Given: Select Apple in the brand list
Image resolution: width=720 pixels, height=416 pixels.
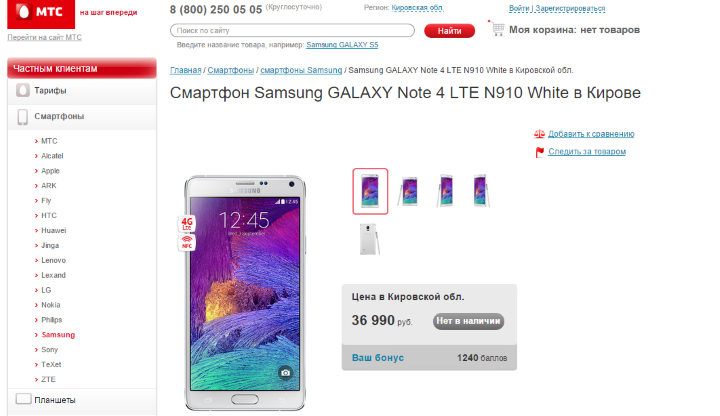Looking at the screenshot, I should tap(51, 171).
